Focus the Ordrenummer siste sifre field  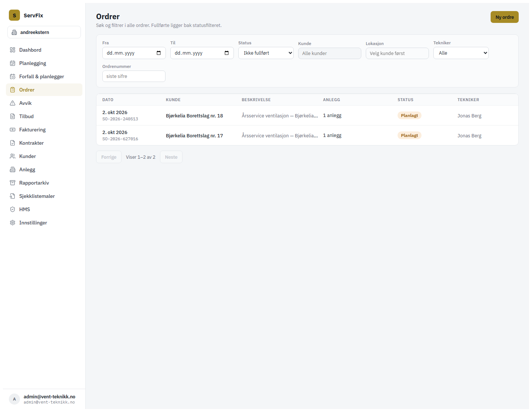click(x=134, y=76)
